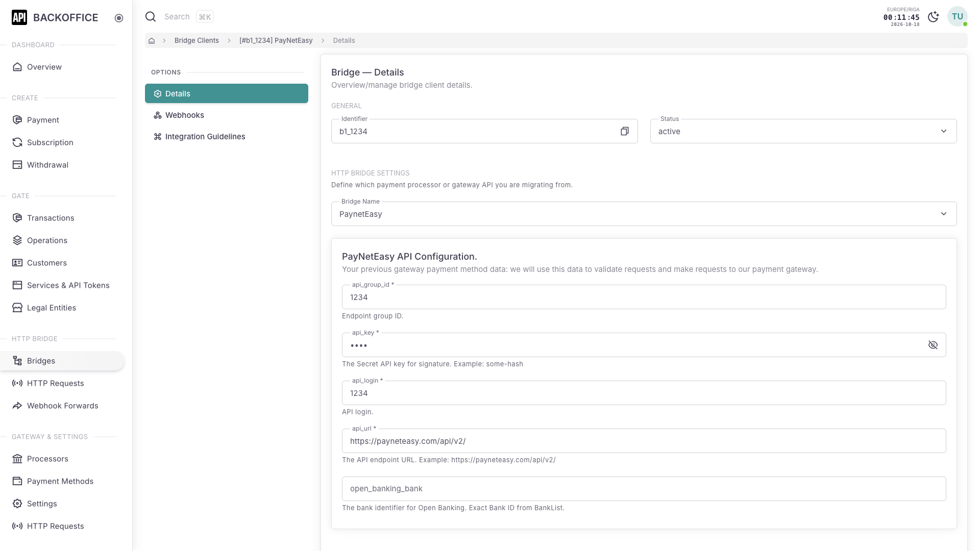Image resolution: width=980 pixels, height=551 pixels.
Task: Open the TU user avatar menu
Action: [957, 16]
